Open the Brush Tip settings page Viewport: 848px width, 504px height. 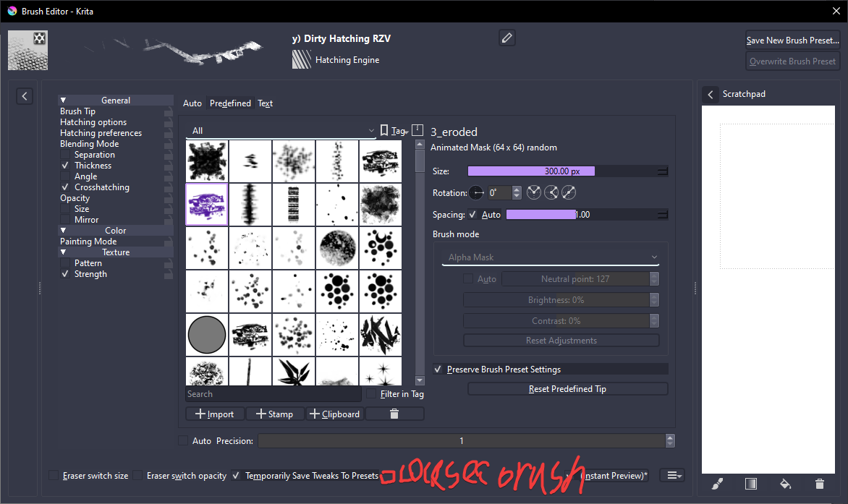pyautogui.click(x=77, y=111)
